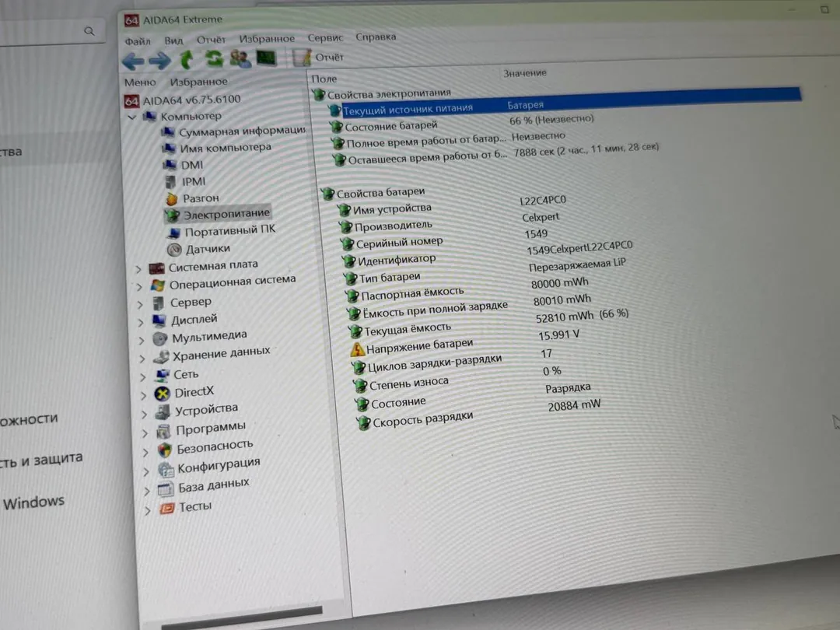This screenshot has height=630, width=840.
Task: Expand the Сервер node
Action: tap(140, 304)
